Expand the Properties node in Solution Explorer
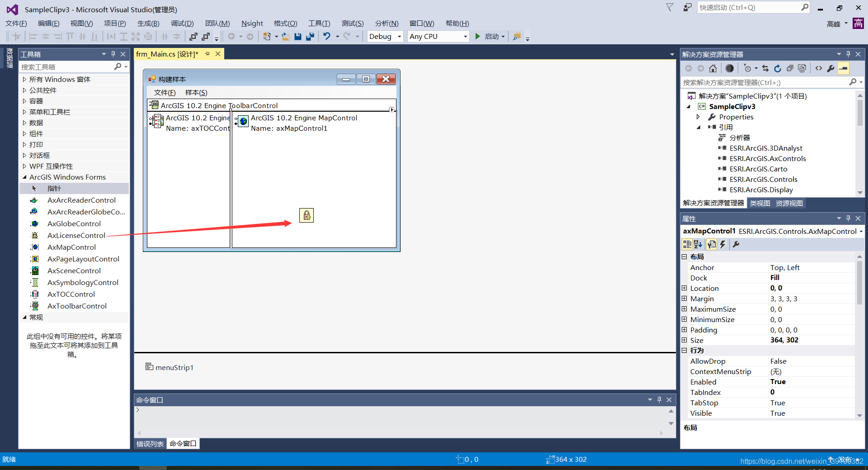The image size is (868, 470). pyautogui.click(x=698, y=117)
